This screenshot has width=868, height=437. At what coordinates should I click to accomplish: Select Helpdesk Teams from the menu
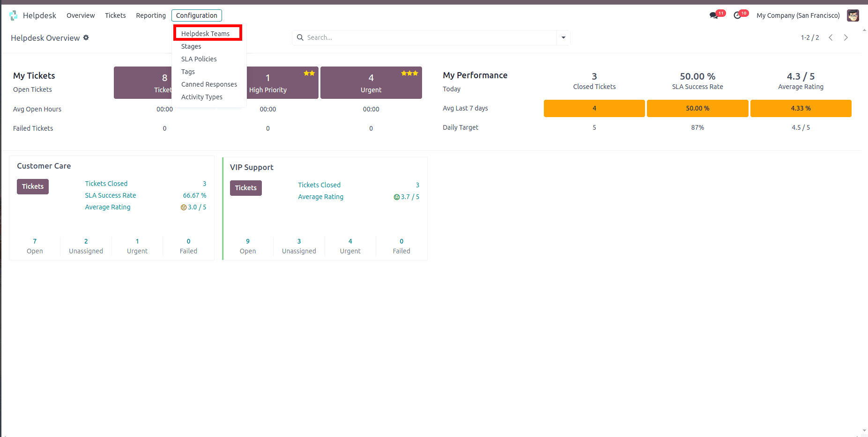tap(205, 33)
